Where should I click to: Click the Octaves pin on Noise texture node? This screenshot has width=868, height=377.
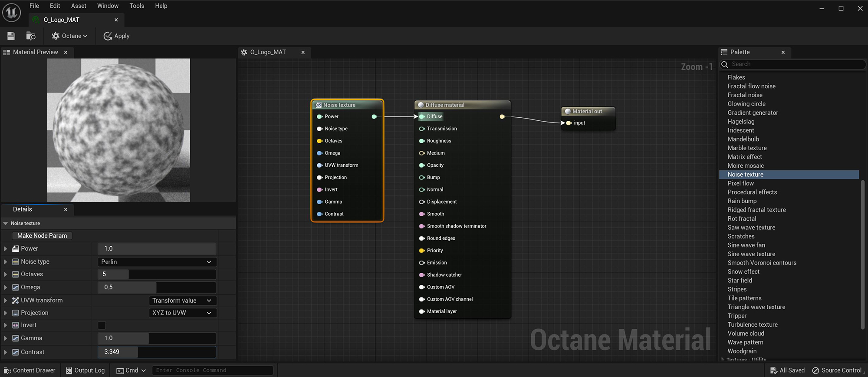[x=319, y=141]
